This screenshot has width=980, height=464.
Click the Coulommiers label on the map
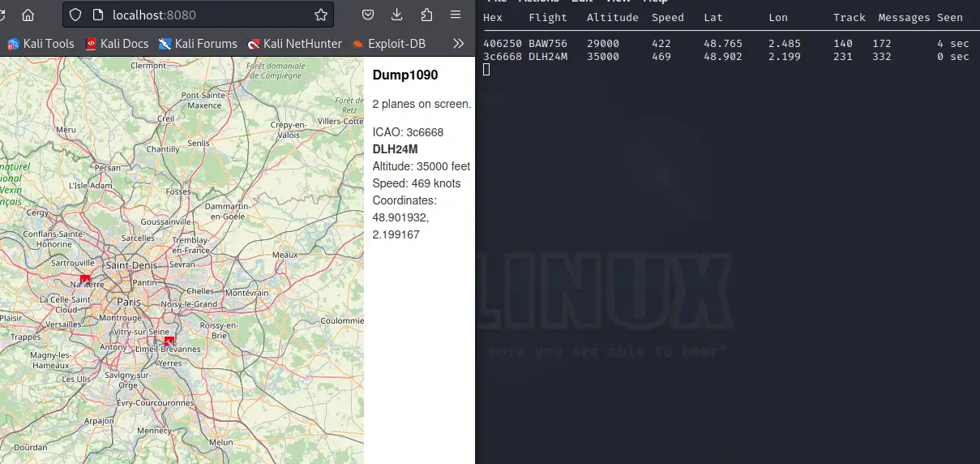coord(342,320)
